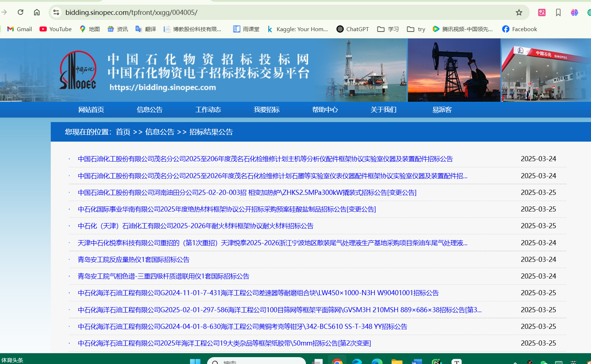The height and width of the screenshot is (364, 591).
Task: Open the 翻译 translate bookmark
Action: (x=146, y=29)
